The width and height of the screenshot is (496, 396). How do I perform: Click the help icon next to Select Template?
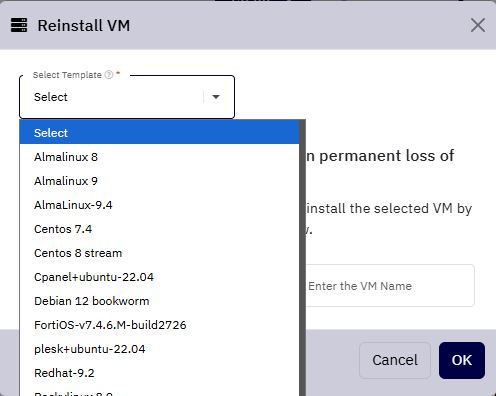[109, 75]
